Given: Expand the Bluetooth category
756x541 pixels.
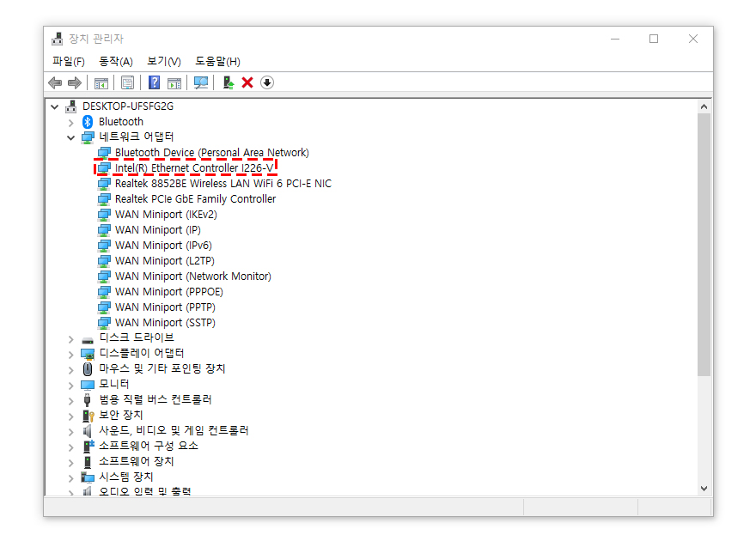Looking at the screenshot, I should [x=70, y=122].
